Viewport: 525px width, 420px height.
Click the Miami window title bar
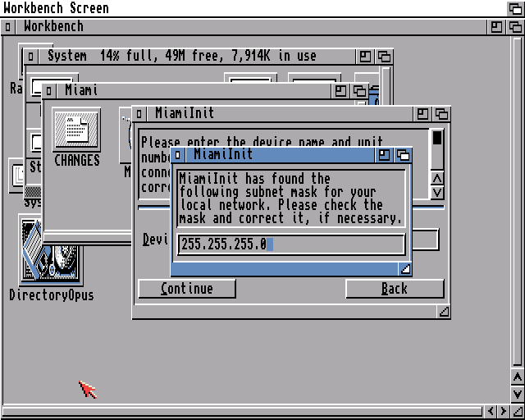point(194,91)
